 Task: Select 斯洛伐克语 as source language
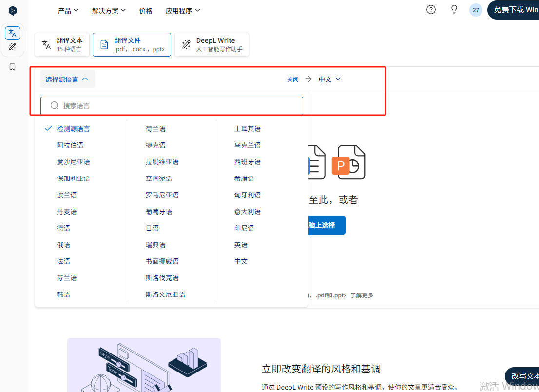[x=162, y=277]
